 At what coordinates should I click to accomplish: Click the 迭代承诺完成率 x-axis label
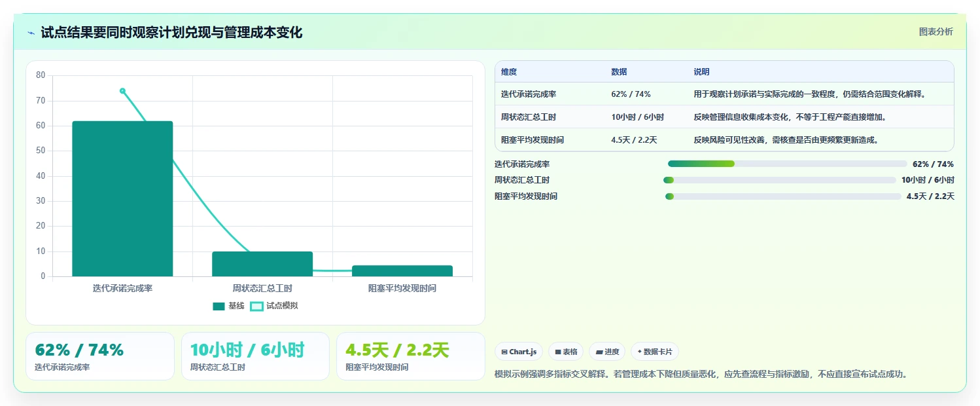(122, 288)
